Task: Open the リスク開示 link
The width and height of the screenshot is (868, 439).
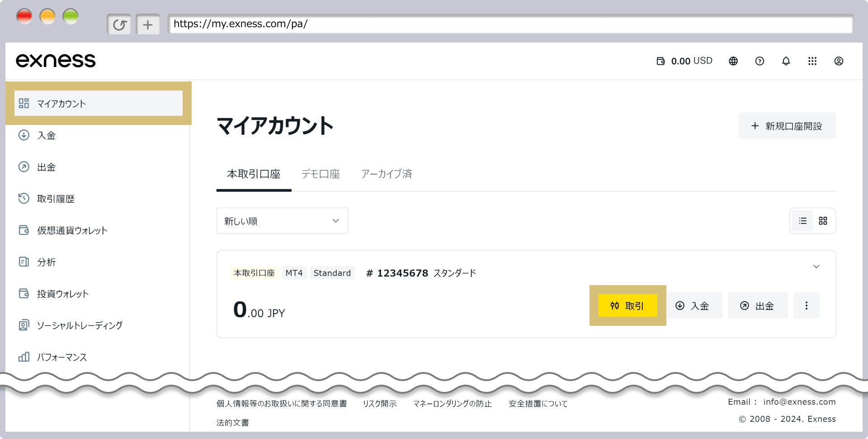Action: pos(380,404)
